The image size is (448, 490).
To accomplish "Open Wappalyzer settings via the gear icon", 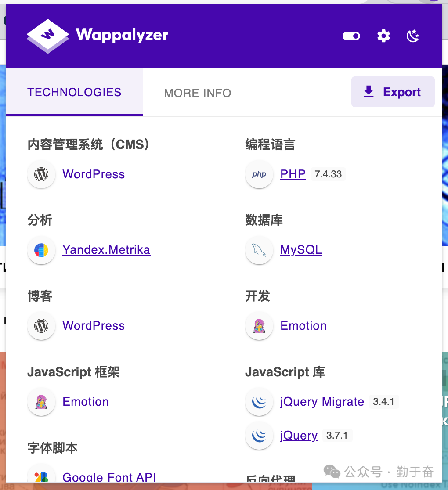I will click(x=383, y=36).
